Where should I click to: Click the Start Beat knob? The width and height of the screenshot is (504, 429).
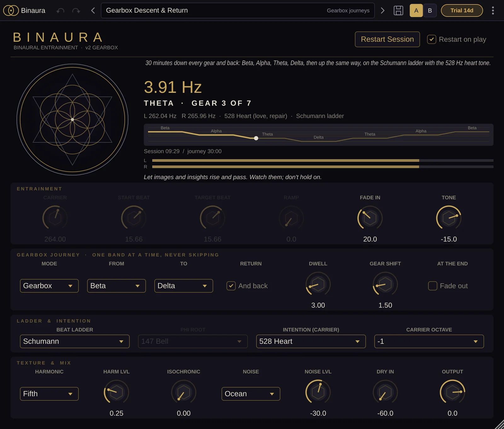pyautogui.click(x=134, y=218)
